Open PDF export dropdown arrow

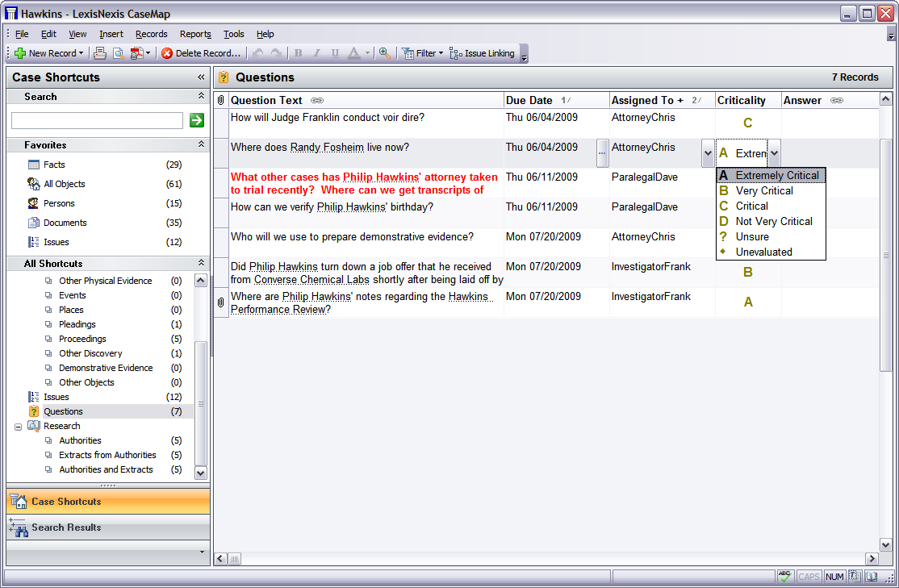tap(148, 53)
